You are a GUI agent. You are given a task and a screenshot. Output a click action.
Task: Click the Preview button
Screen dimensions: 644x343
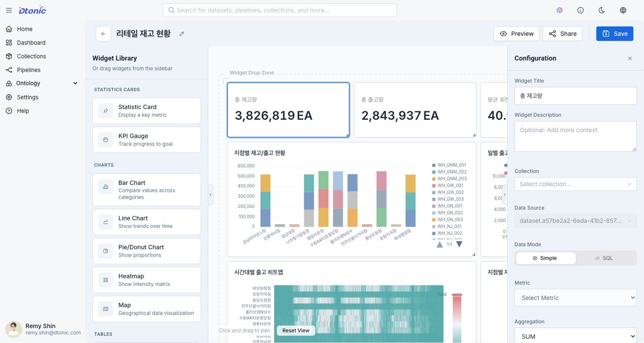coord(516,34)
